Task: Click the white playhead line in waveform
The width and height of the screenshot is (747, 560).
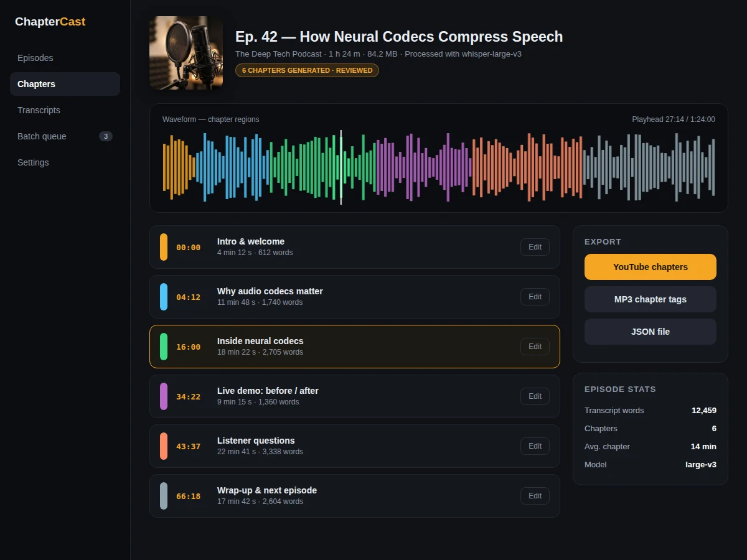Action: 341,167
